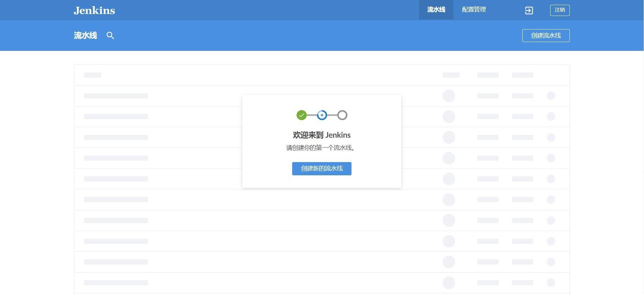Click the exit-to-classic arrow icon
The height and width of the screenshot is (295, 644).
coord(529,11)
